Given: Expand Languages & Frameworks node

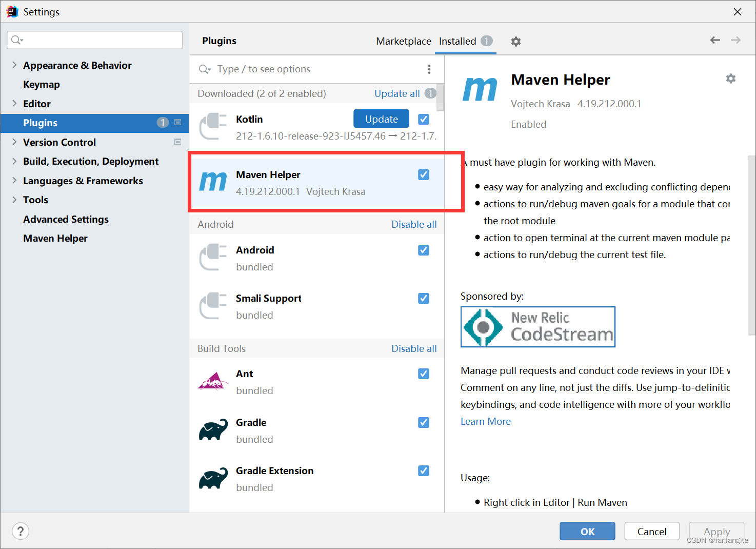Looking at the screenshot, I should 14,180.
